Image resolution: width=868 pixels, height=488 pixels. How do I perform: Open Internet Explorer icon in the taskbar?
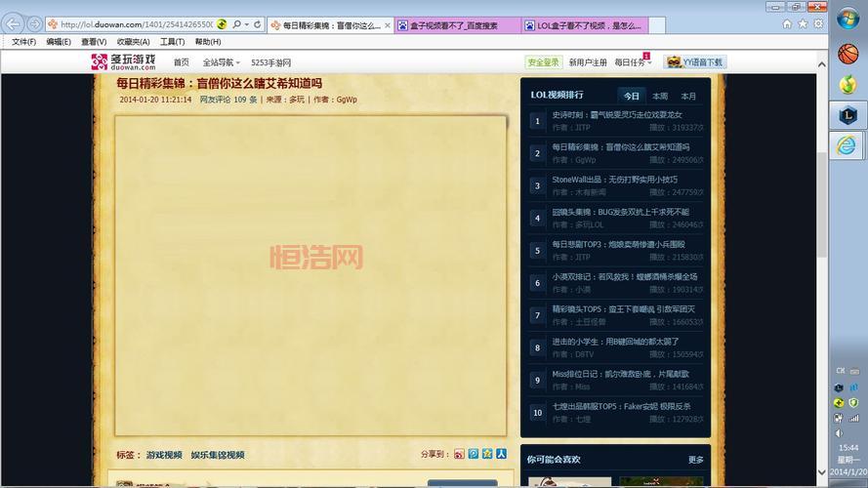847,144
